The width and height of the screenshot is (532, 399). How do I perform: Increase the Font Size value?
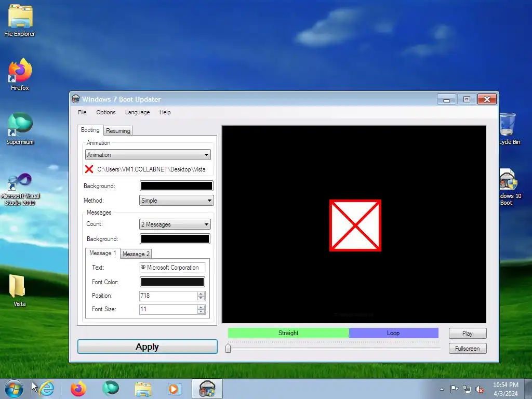pyautogui.click(x=201, y=307)
